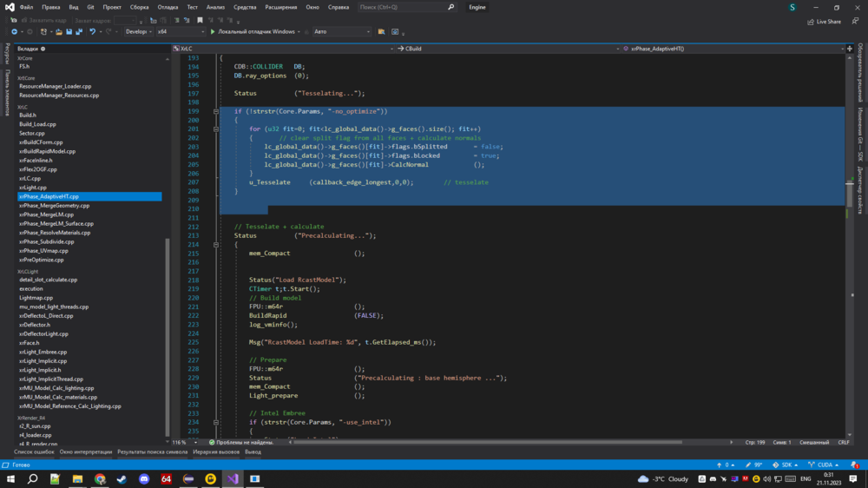The image size is (868, 488).
Task: Click the Open File folder icon
Action: click(x=57, y=32)
